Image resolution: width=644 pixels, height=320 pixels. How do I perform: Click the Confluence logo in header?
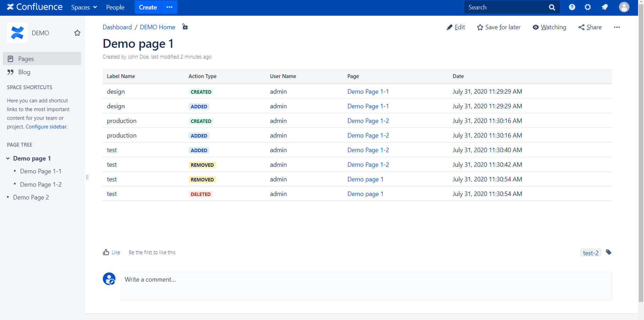[x=35, y=7]
